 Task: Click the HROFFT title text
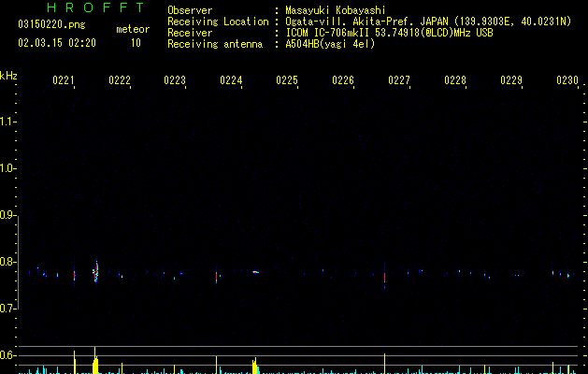(x=95, y=7)
